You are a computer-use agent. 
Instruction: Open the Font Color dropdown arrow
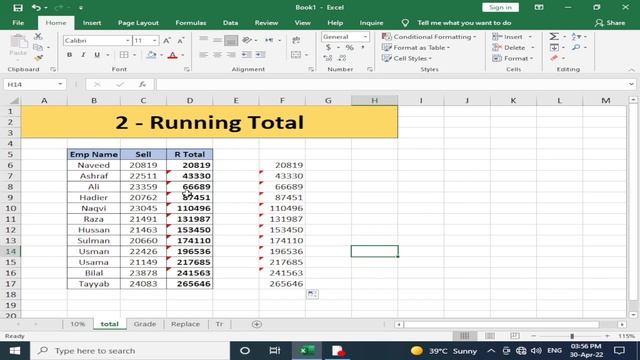[182, 55]
